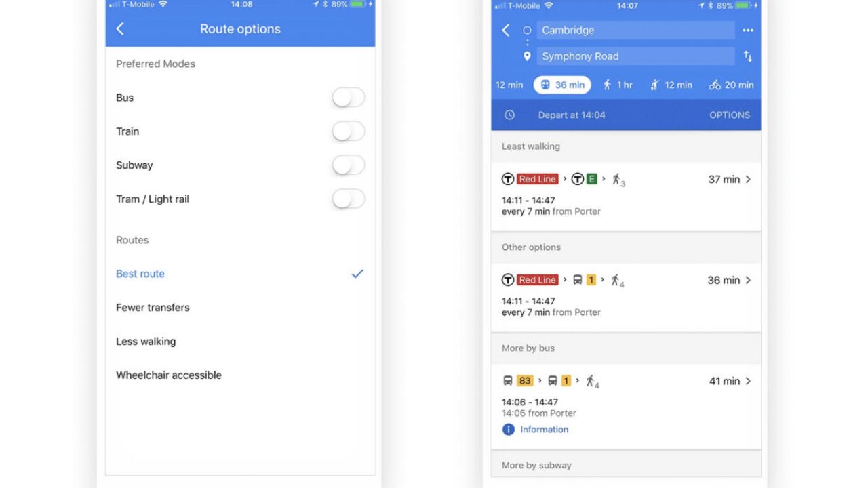Go back from the Route options screen
Screen dimensions: 868x488
tap(120, 28)
